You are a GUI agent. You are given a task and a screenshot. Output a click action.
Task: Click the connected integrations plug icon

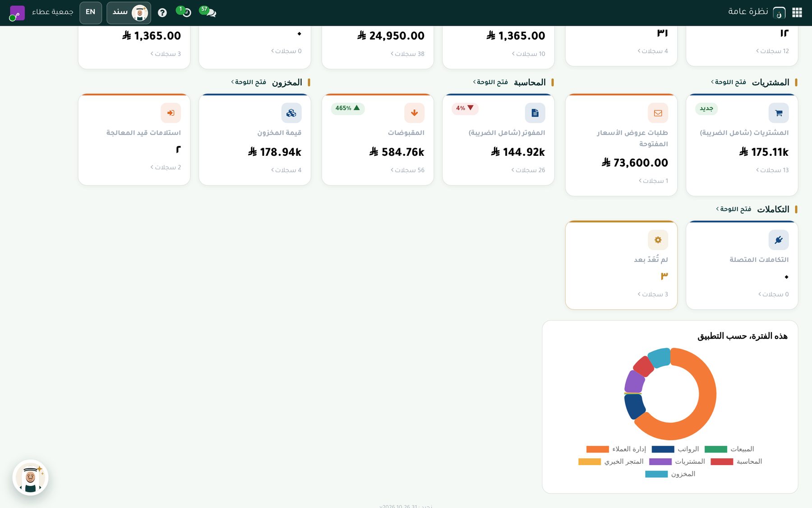tap(779, 240)
